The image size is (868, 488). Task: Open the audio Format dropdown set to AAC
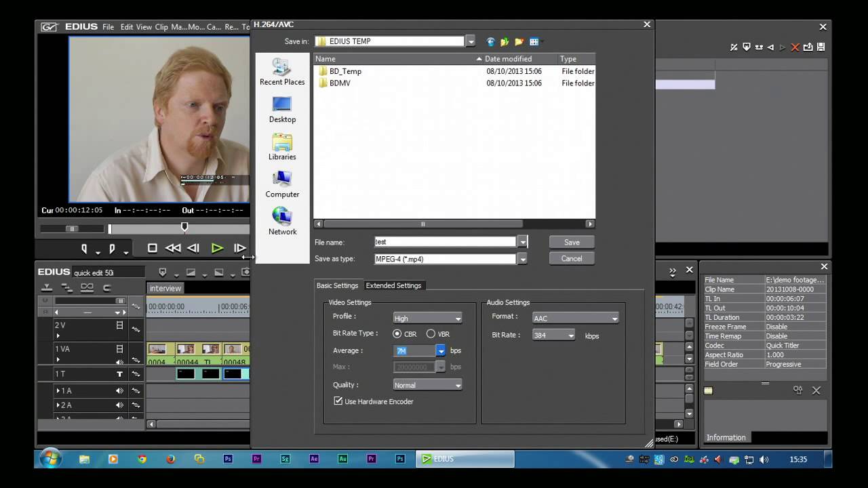point(575,319)
